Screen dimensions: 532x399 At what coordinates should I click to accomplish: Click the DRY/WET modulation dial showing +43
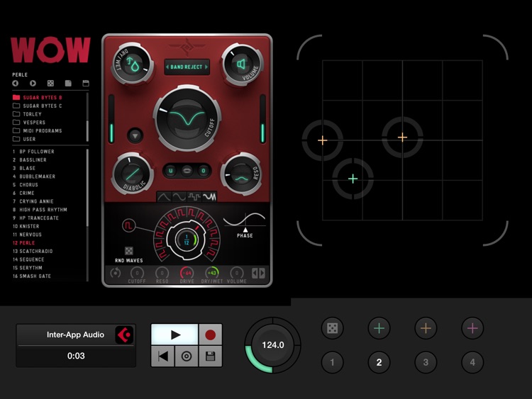point(212,273)
